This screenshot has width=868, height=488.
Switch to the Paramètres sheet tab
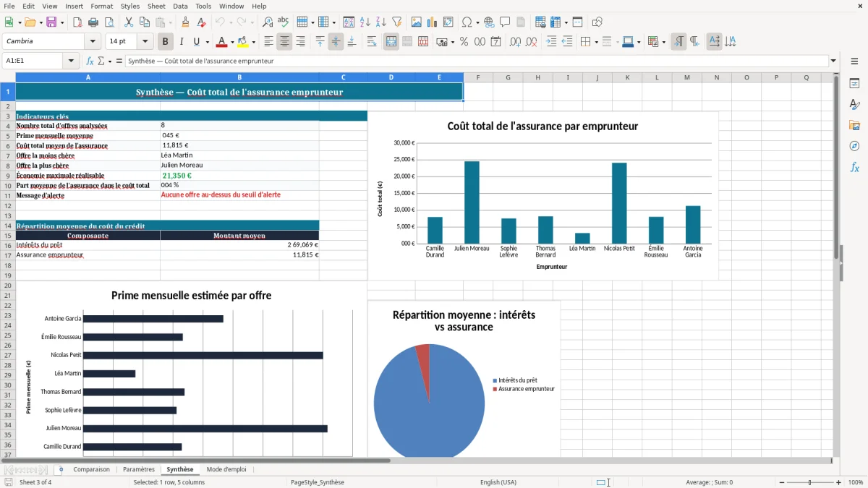[x=139, y=469]
